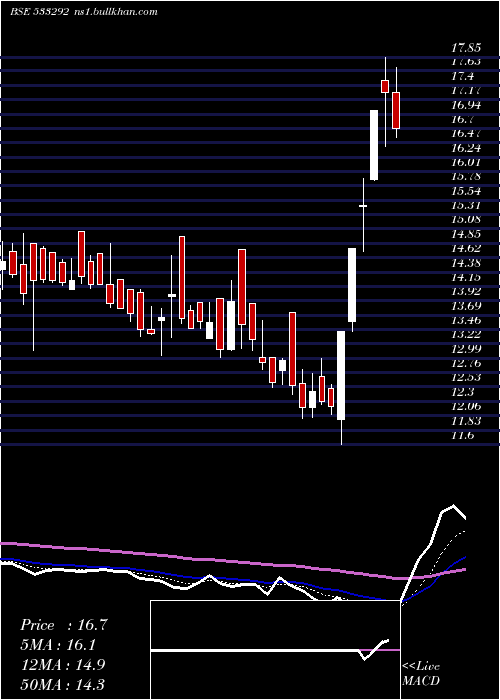Click the 5MA : 16.1 readout

click(58, 645)
